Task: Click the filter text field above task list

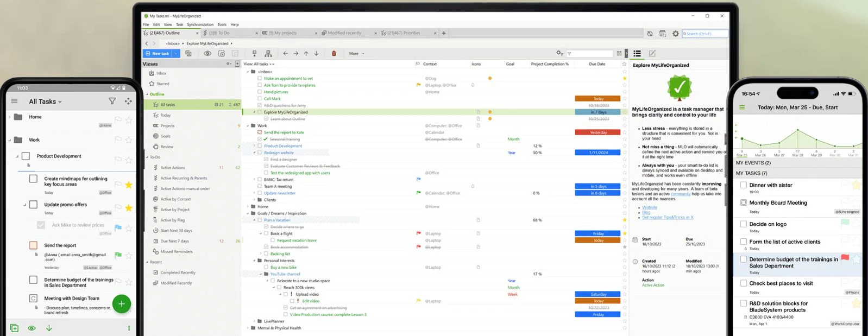Action: point(589,54)
